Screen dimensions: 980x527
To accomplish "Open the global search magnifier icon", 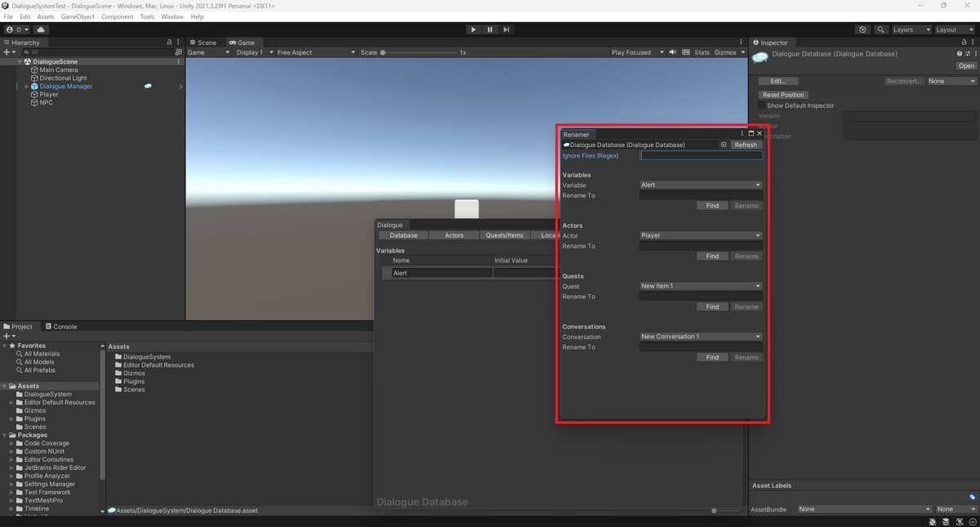I will pyautogui.click(x=880, y=29).
